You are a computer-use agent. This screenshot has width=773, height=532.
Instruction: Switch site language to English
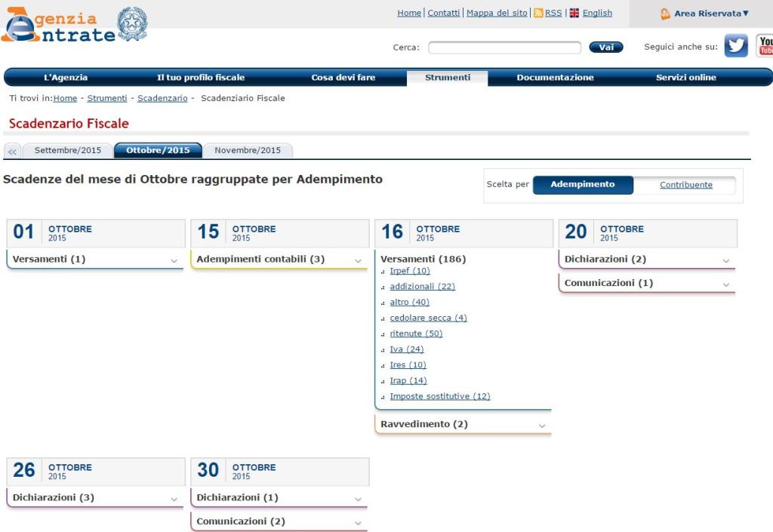597,14
